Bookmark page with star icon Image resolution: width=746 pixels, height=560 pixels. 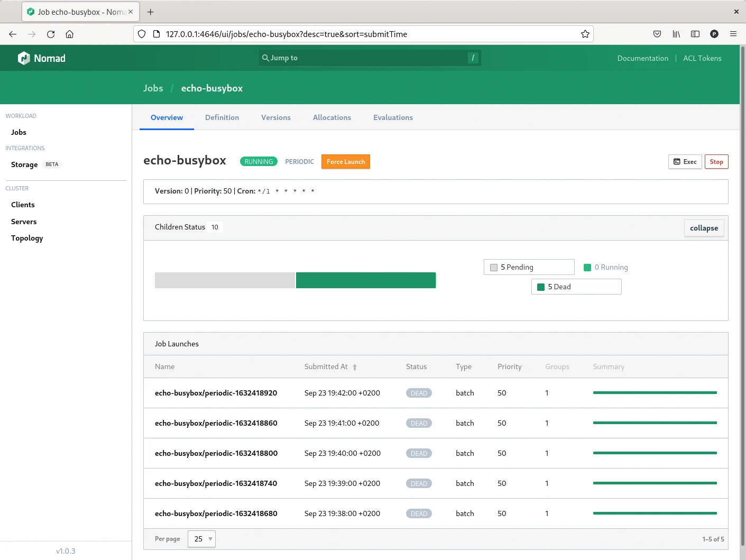[x=585, y=34]
